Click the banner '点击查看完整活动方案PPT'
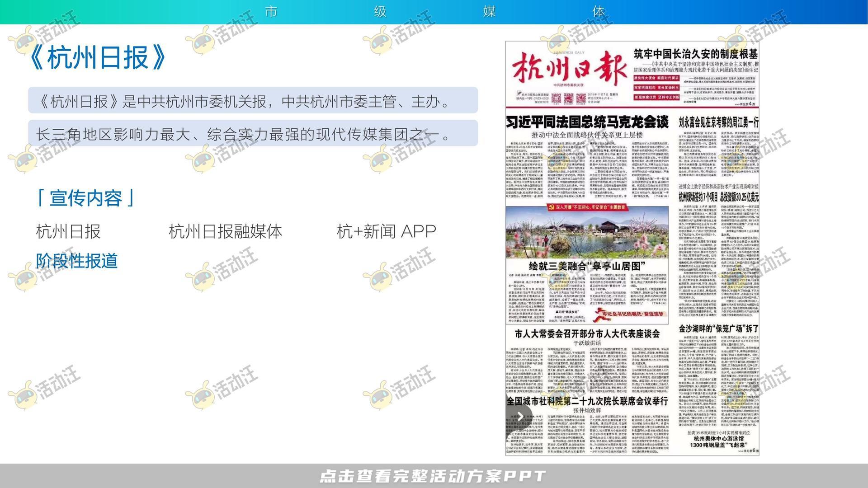Screen dimensions: 868x488 (x=433, y=476)
